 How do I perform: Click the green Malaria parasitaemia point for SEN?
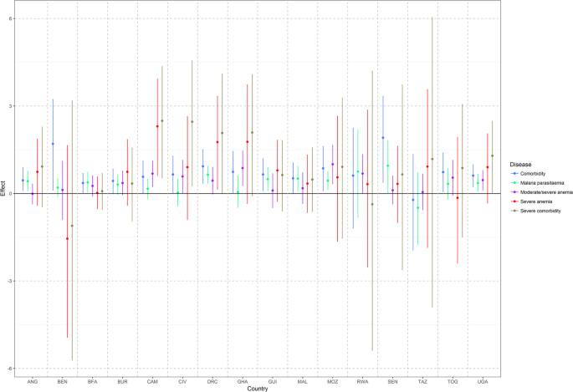point(388,165)
